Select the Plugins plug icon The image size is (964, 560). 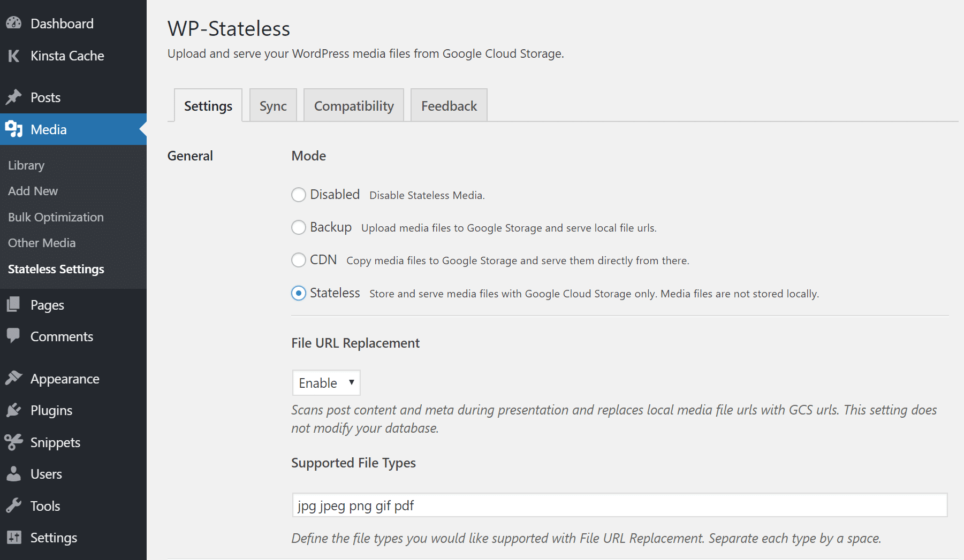(x=14, y=410)
